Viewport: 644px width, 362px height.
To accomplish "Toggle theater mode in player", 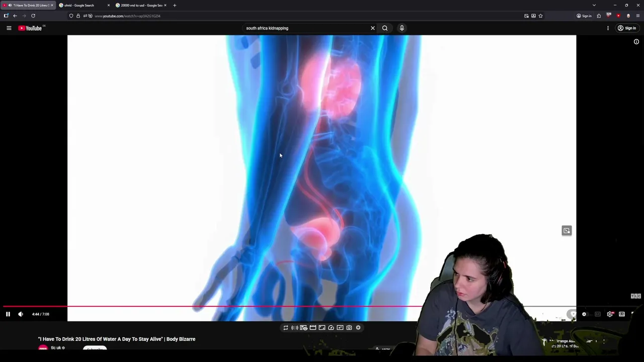I will coord(622,314).
